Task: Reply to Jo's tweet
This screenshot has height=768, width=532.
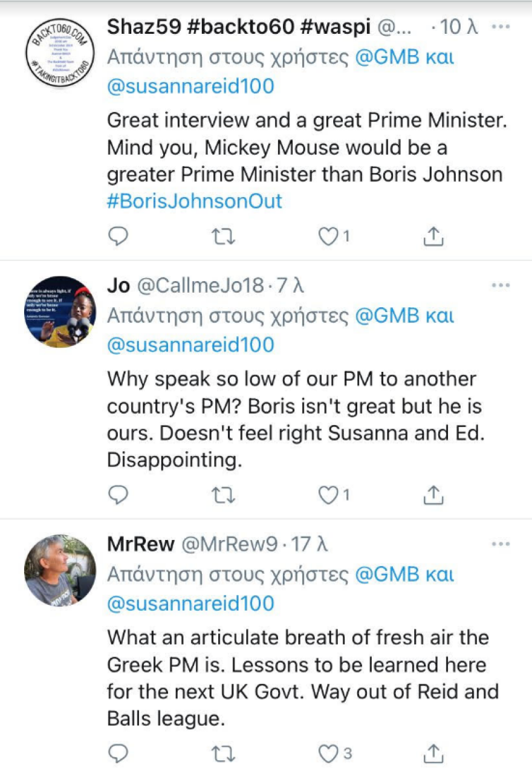Action: coord(118,495)
